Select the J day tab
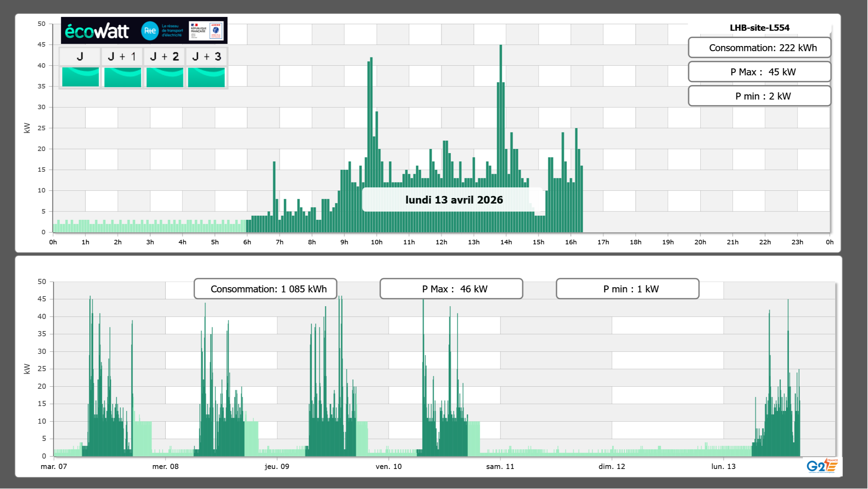868x489 pixels. point(80,57)
